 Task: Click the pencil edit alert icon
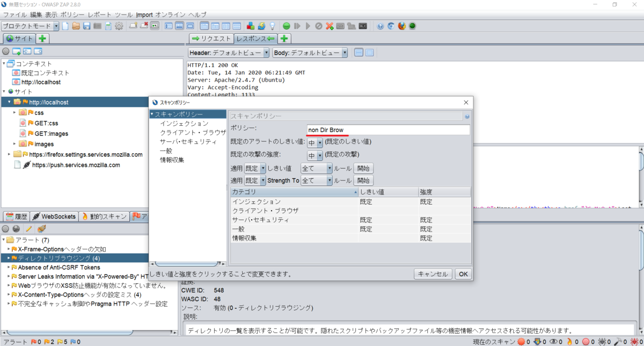(x=29, y=228)
